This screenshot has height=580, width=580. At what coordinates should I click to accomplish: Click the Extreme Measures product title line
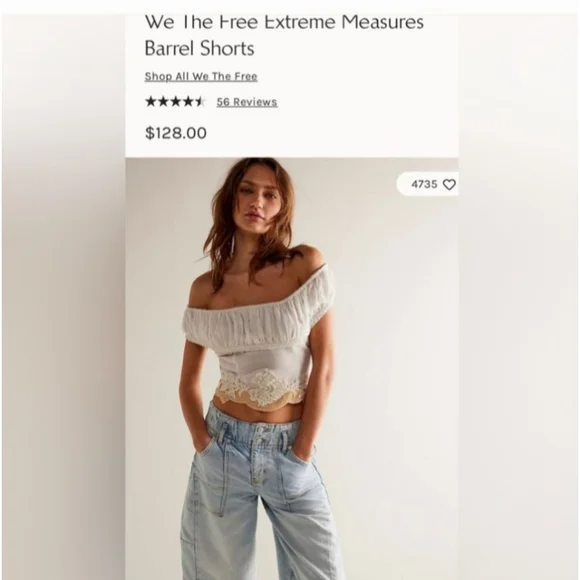284,22
